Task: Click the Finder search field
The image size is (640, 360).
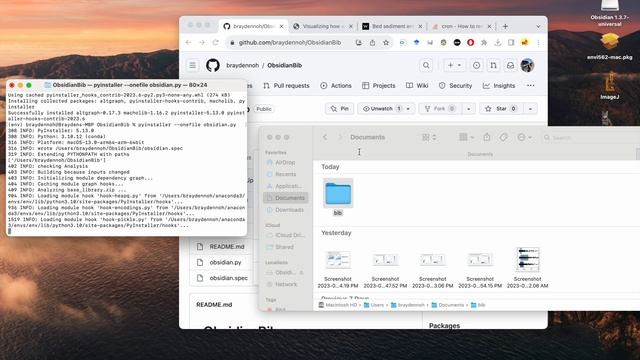Action: 590,138
